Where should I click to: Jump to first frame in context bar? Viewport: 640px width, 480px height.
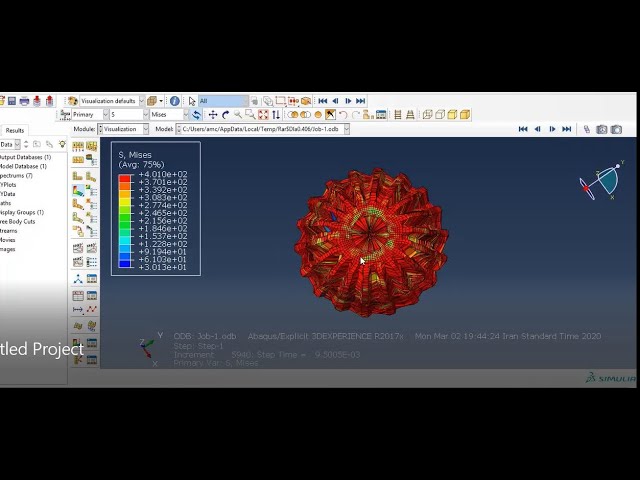tap(523, 129)
